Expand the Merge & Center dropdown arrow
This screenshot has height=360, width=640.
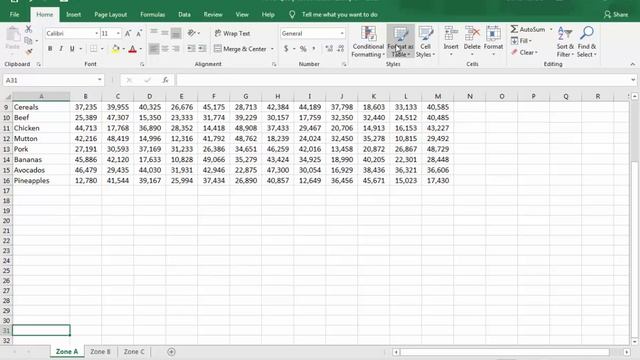point(272,49)
